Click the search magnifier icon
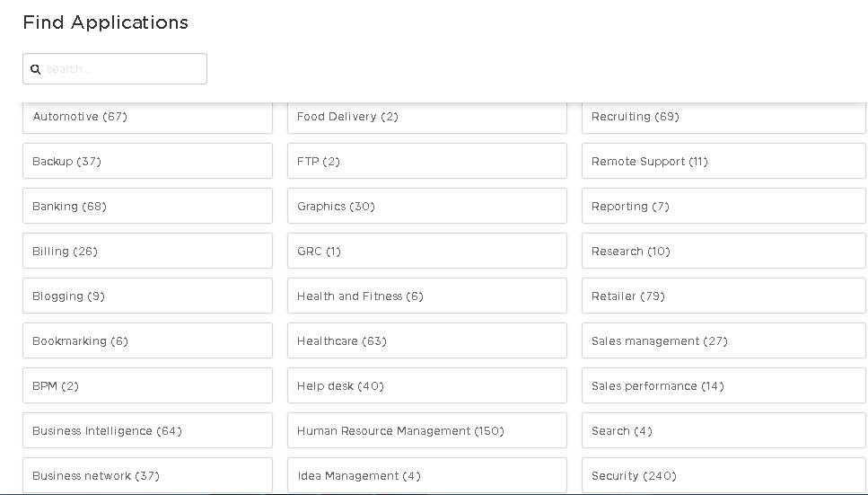 click(x=36, y=69)
